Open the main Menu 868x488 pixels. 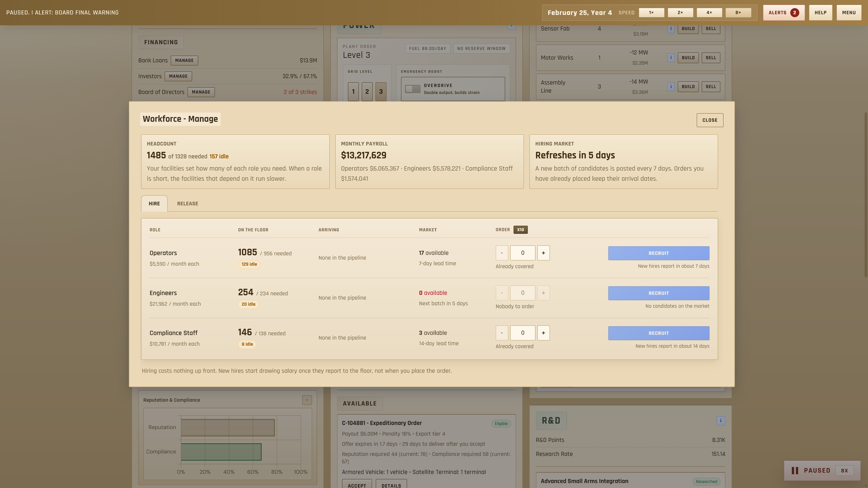click(849, 12)
